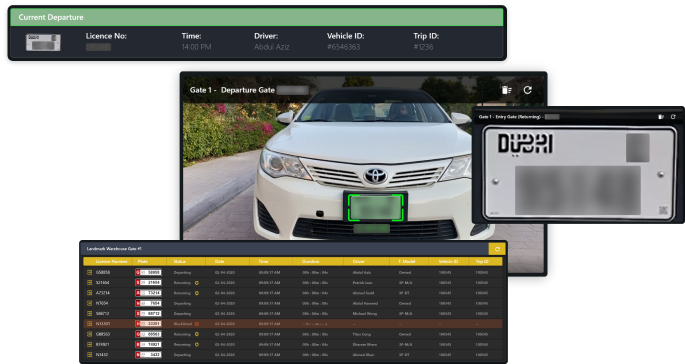Sort table by Duration column header

point(311,261)
